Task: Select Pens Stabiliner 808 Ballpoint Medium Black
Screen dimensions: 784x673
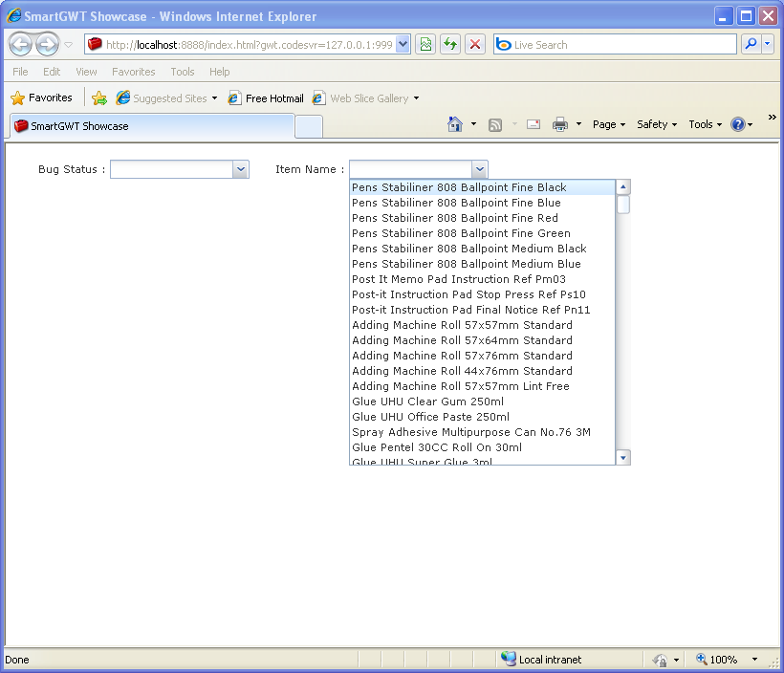Action: pyautogui.click(x=482, y=249)
